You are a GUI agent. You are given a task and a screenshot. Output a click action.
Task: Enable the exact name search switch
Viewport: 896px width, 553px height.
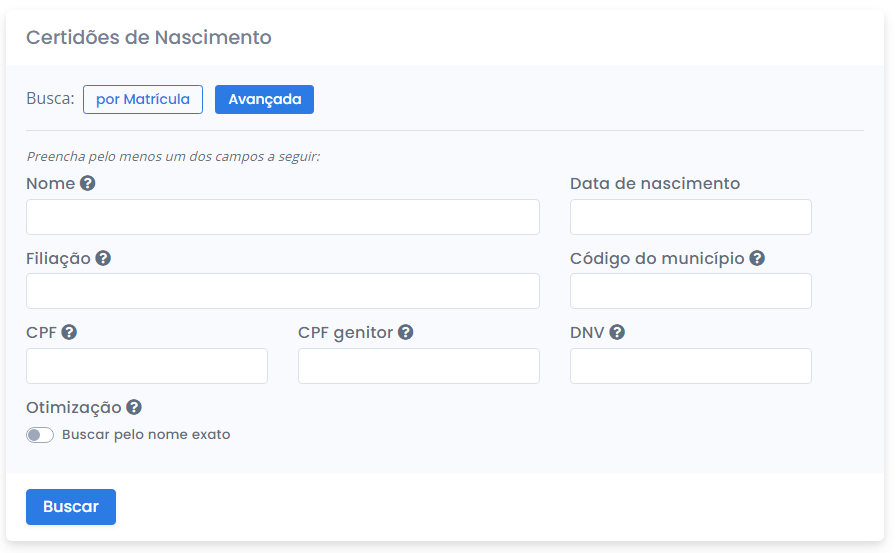point(40,435)
